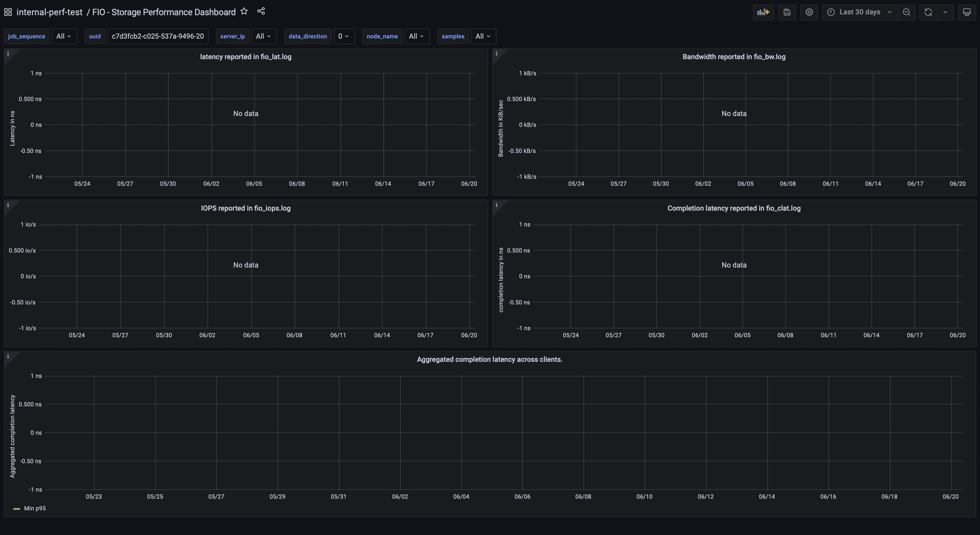
Task: Save the dashboard with the floppy disk icon
Action: 787,12
